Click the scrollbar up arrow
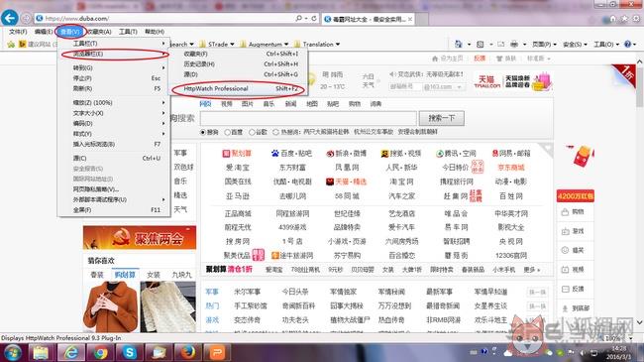 639,61
